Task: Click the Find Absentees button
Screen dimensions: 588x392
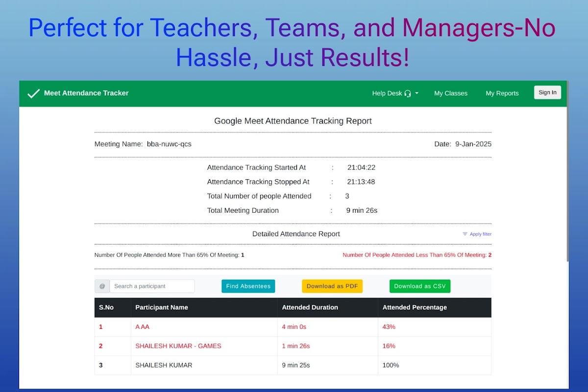Action: pyautogui.click(x=248, y=286)
